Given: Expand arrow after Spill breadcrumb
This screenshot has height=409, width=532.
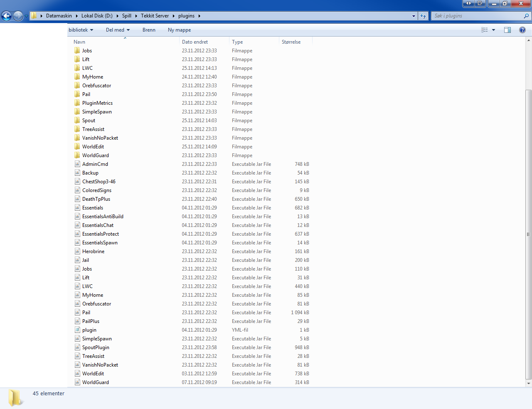Looking at the screenshot, I should [x=136, y=16].
